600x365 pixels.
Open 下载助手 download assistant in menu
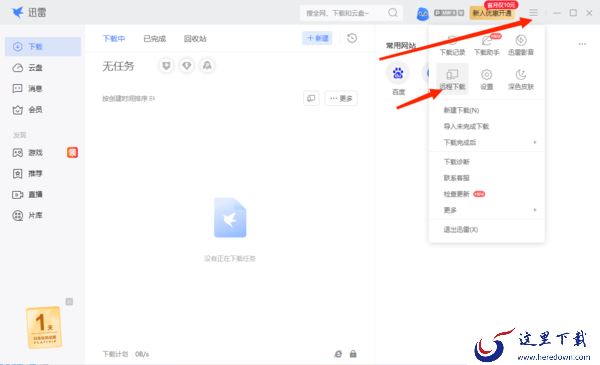point(486,46)
